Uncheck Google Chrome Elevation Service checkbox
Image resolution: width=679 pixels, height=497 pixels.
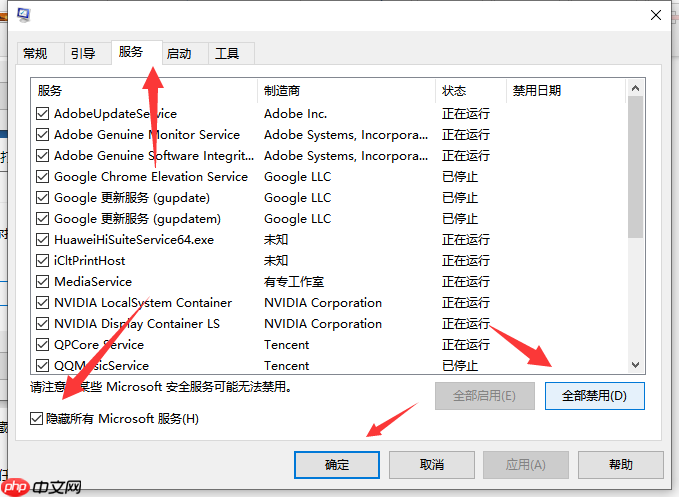pyautogui.click(x=42, y=177)
